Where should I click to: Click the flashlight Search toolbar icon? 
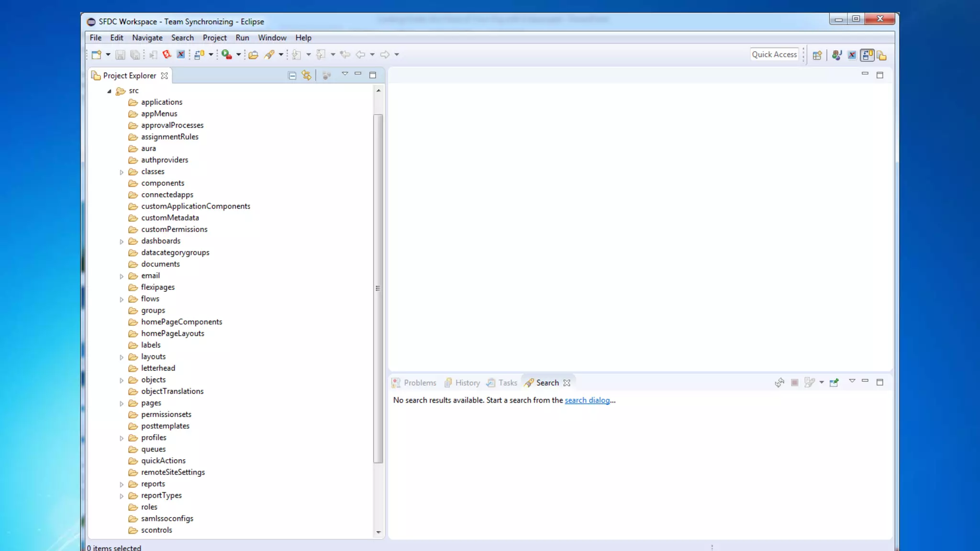click(269, 55)
